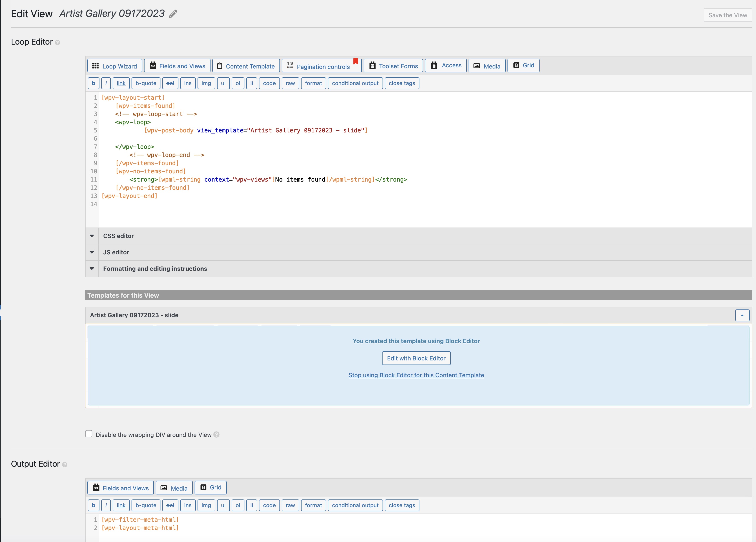756x542 pixels.
Task: Open Pagination controls
Action: tap(321, 66)
